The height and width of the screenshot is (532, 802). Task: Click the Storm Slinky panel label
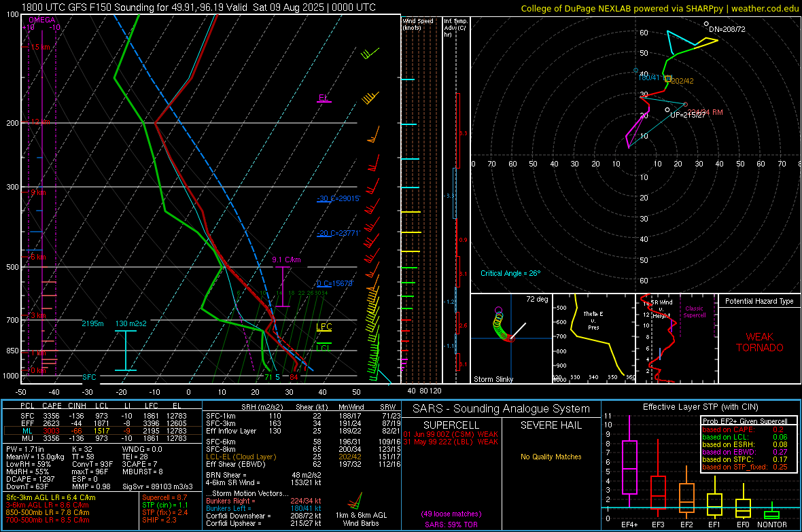pyautogui.click(x=493, y=379)
